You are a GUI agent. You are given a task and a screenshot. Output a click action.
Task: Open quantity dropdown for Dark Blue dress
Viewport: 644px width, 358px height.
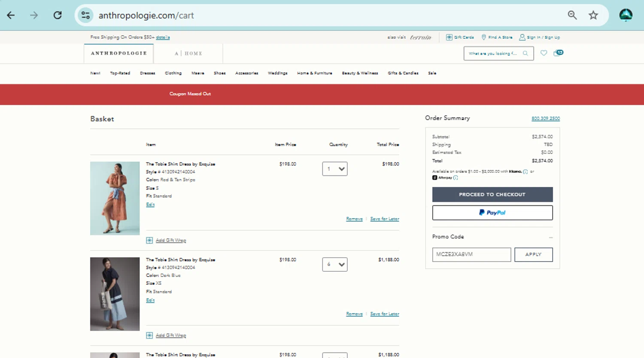[335, 265]
